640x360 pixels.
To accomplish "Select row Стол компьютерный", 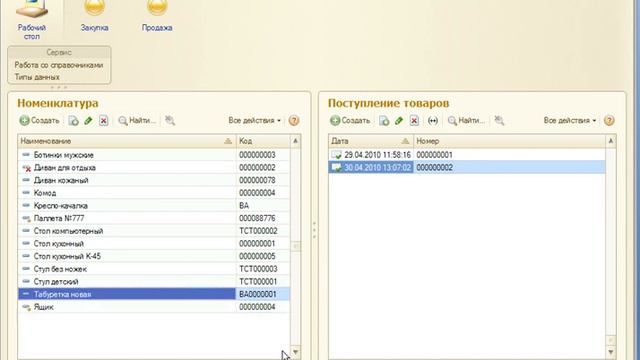I will coord(154,231).
